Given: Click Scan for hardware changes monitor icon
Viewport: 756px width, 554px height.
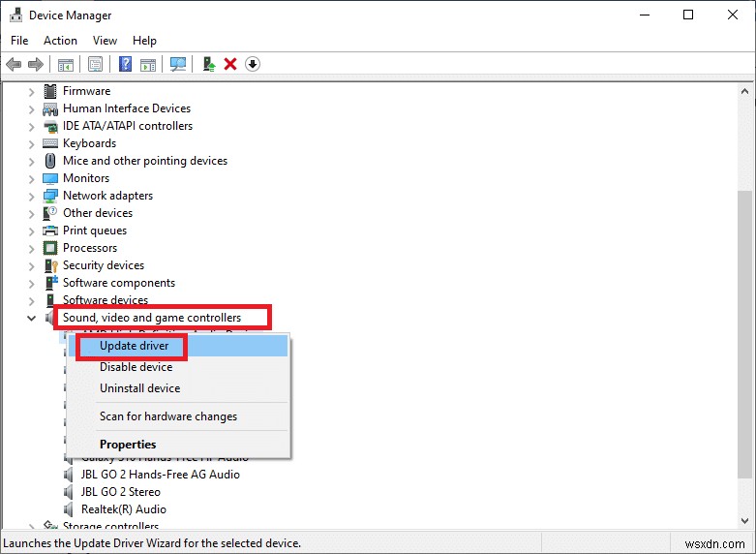Looking at the screenshot, I should (x=178, y=64).
